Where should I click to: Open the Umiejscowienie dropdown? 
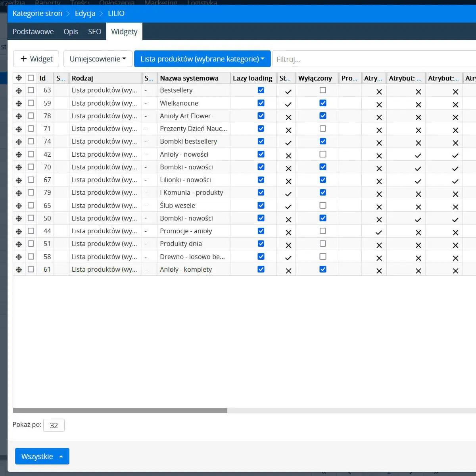point(98,59)
